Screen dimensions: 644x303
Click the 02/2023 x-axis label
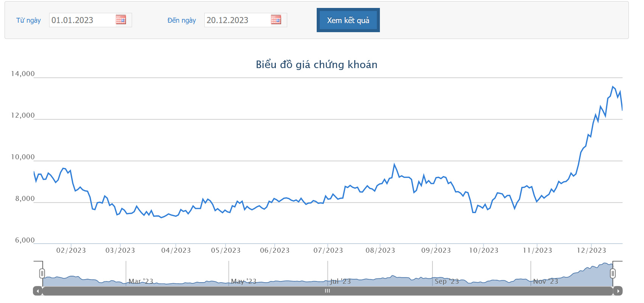coord(71,250)
